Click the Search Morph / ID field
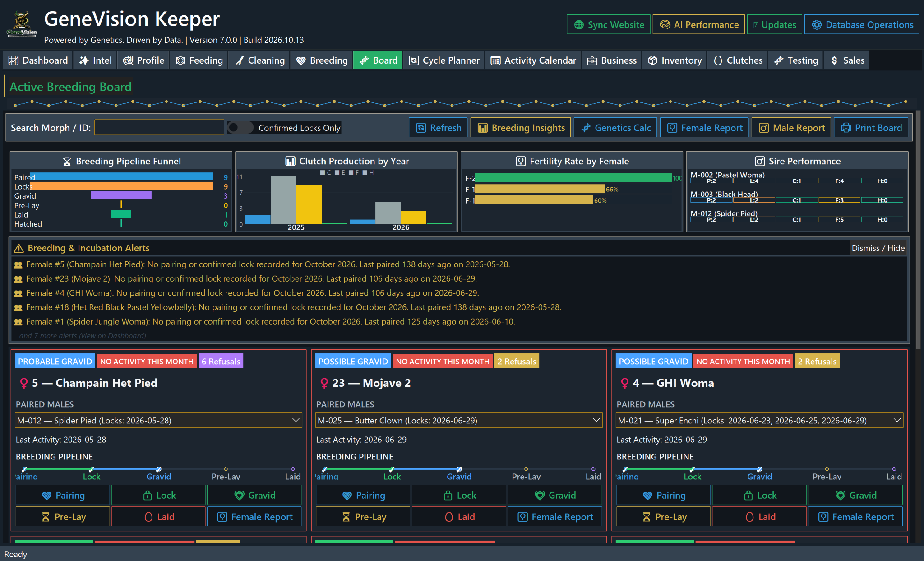This screenshot has width=924, height=561. pyautogui.click(x=159, y=128)
